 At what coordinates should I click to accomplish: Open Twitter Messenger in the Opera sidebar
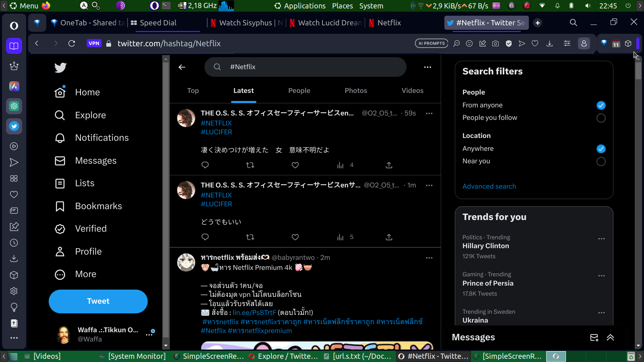point(14,126)
